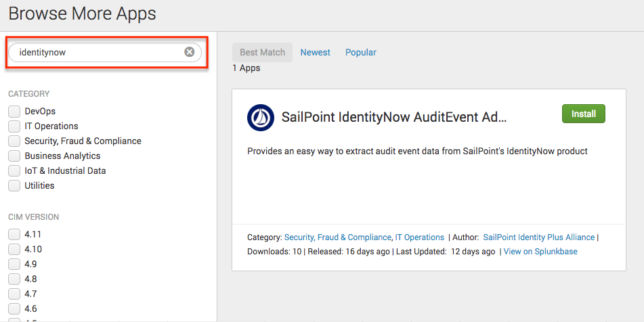The height and width of the screenshot is (322, 644).
Task: Check the Utilities category checkbox
Action: point(14,185)
